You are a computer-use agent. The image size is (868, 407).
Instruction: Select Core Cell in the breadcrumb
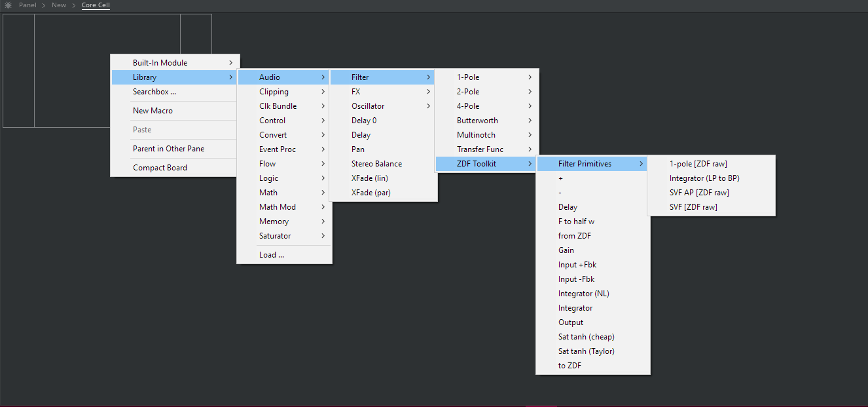pos(96,5)
